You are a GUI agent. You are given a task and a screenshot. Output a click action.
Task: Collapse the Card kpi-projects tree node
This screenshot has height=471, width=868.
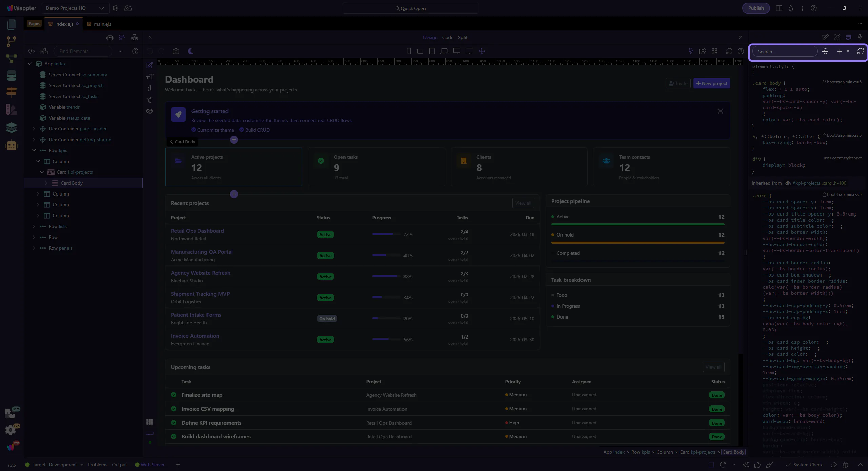(x=42, y=172)
